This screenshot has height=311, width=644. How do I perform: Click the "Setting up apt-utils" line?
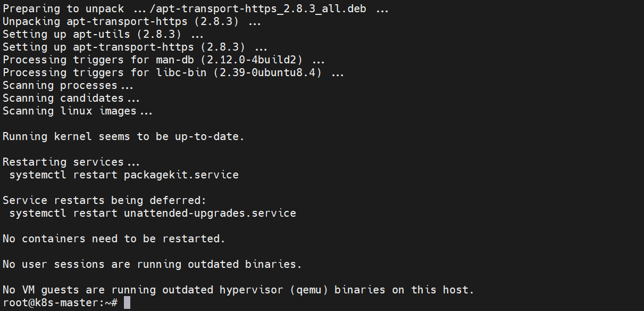pyautogui.click(x=103, y=35)
